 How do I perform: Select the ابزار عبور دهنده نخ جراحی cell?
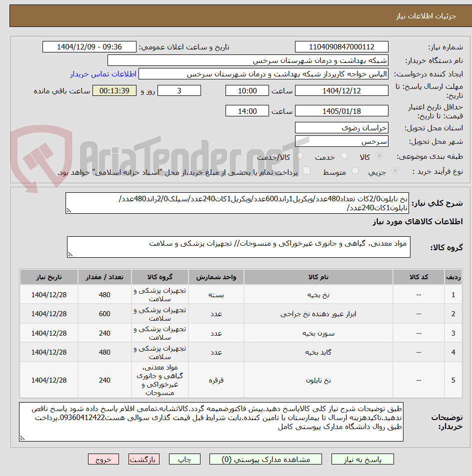tap(318, 314)
